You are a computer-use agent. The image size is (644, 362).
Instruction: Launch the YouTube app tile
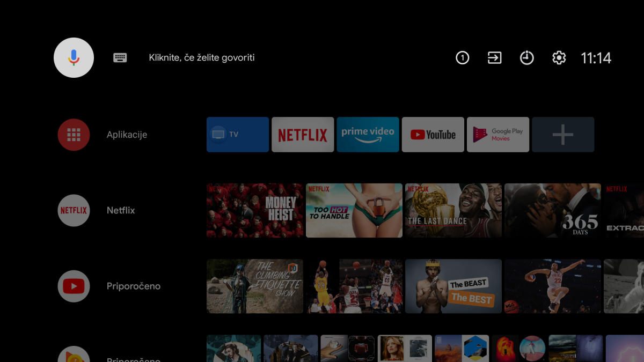pos(433,135)
